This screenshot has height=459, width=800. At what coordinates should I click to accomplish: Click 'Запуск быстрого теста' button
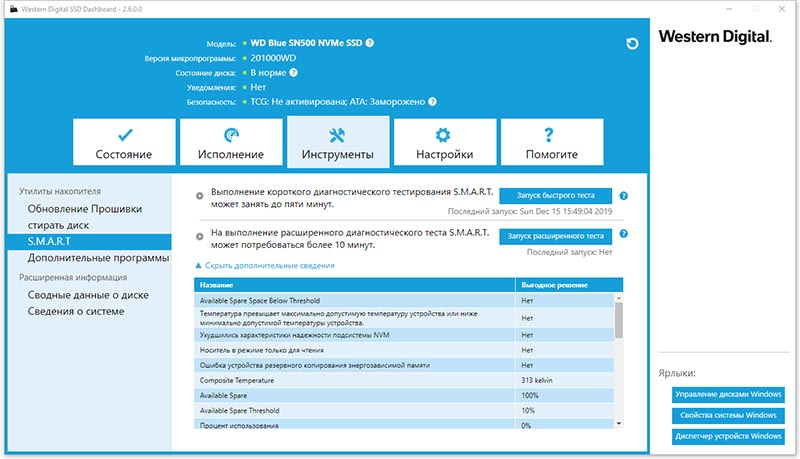pos(555,196)
